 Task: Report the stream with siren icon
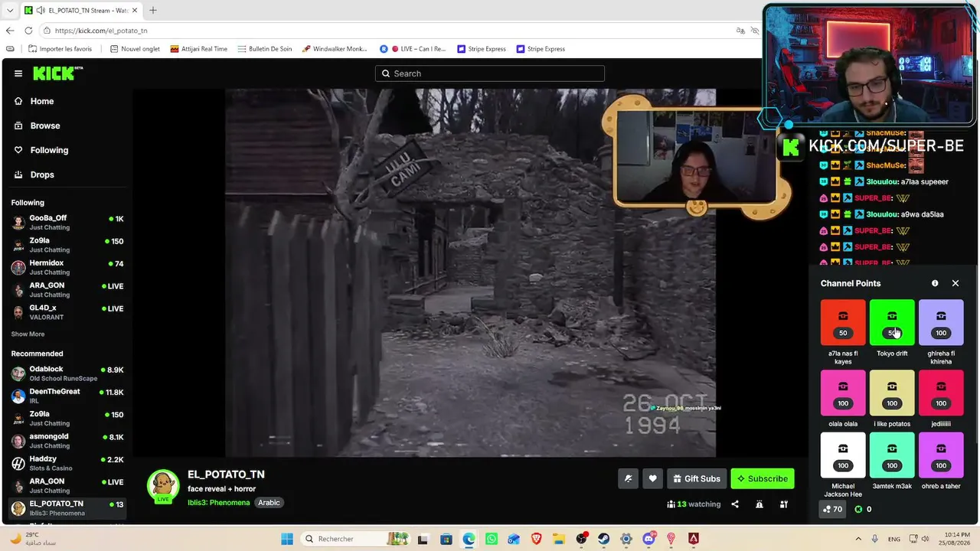tap(759, 504)
